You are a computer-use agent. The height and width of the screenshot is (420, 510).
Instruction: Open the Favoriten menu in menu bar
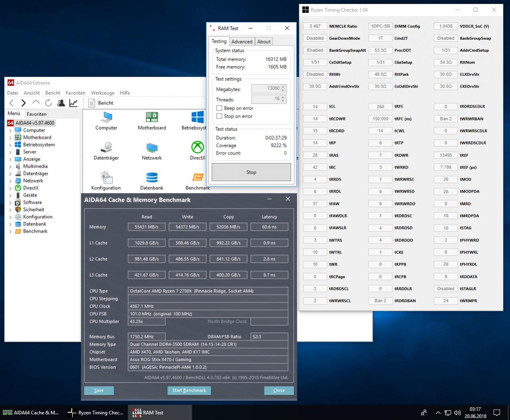(x=75, y=93)
